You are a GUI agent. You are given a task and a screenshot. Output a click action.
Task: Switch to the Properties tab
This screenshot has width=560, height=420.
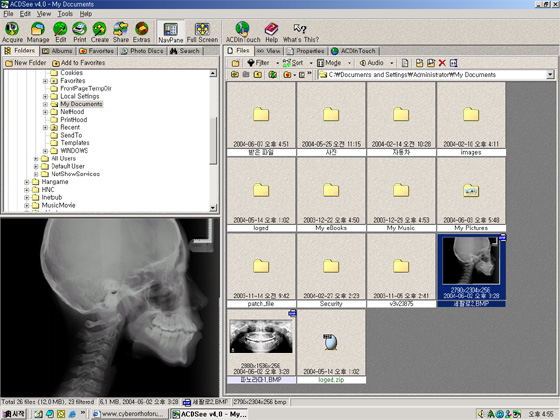pos(306,51)
